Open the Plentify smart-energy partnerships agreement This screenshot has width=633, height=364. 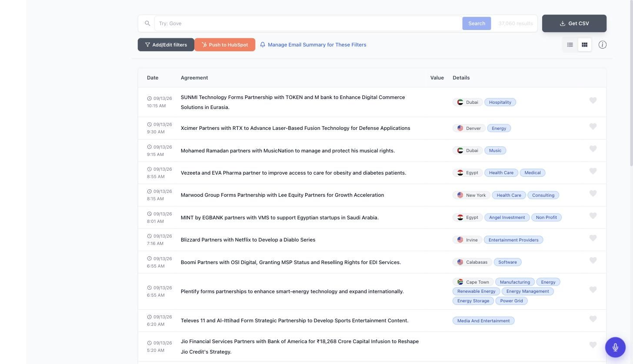[x=292, y=291]
